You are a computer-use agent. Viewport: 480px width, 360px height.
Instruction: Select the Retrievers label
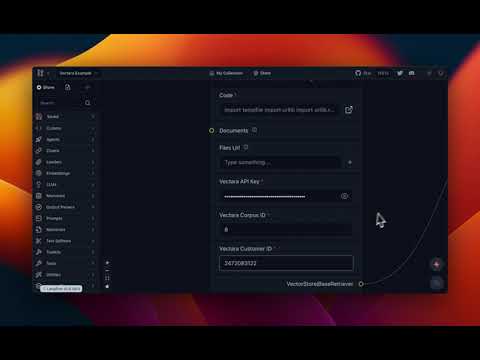point(56,230)
